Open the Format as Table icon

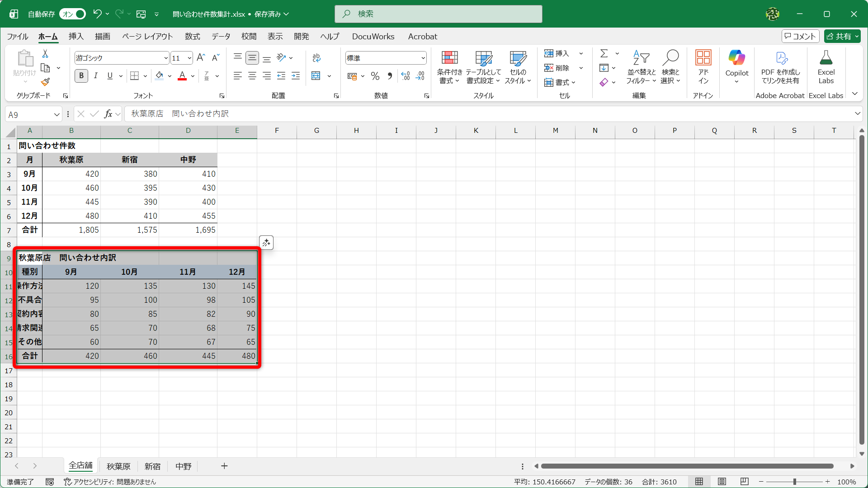(x=483, y=58)
